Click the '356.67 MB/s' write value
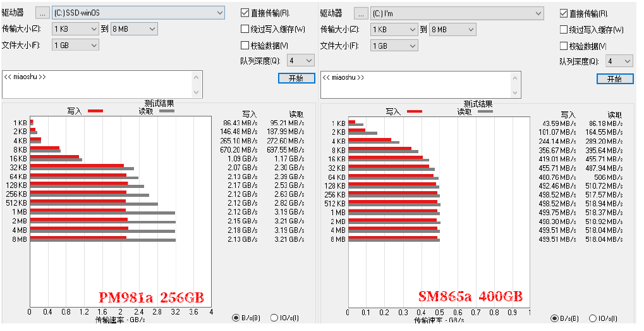This screenshot has width=644, height=331. (x=557, y=150)
